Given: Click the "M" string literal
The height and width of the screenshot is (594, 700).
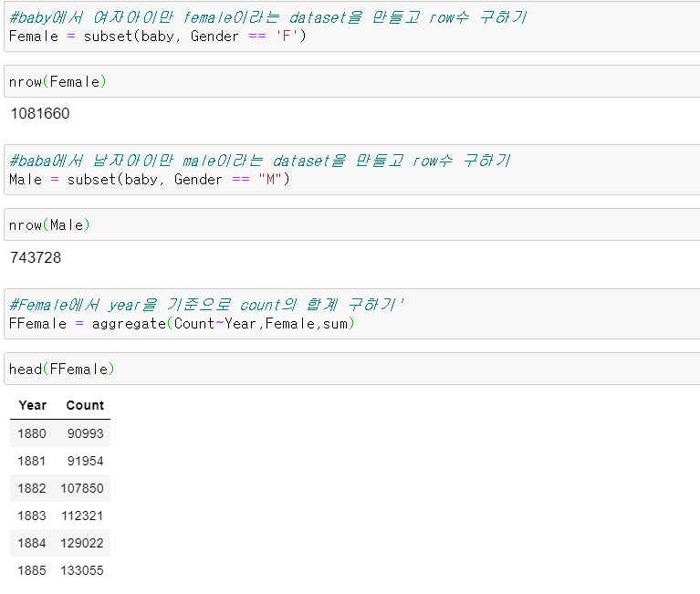Looking at the screenshot, I should coord(270,180).
